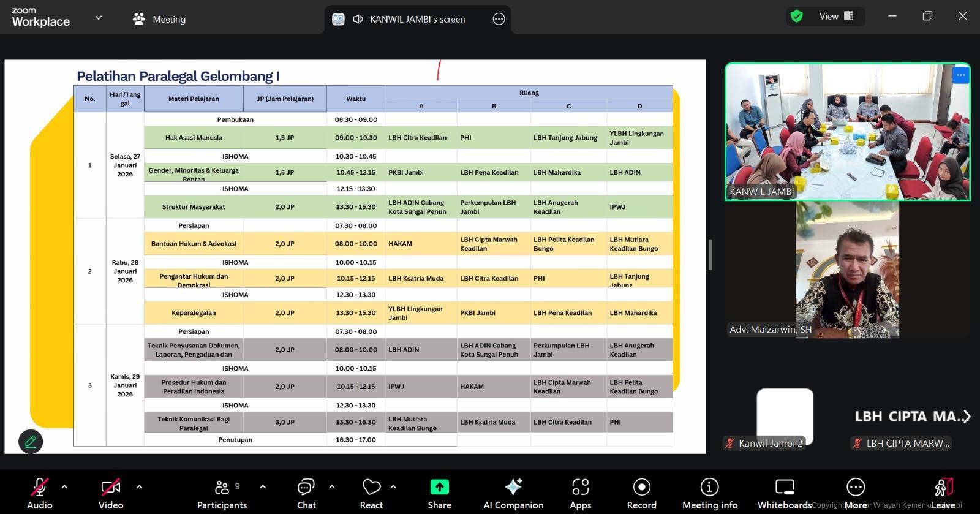
Task: Open the Chat panel
Action: tap(306, 493)
